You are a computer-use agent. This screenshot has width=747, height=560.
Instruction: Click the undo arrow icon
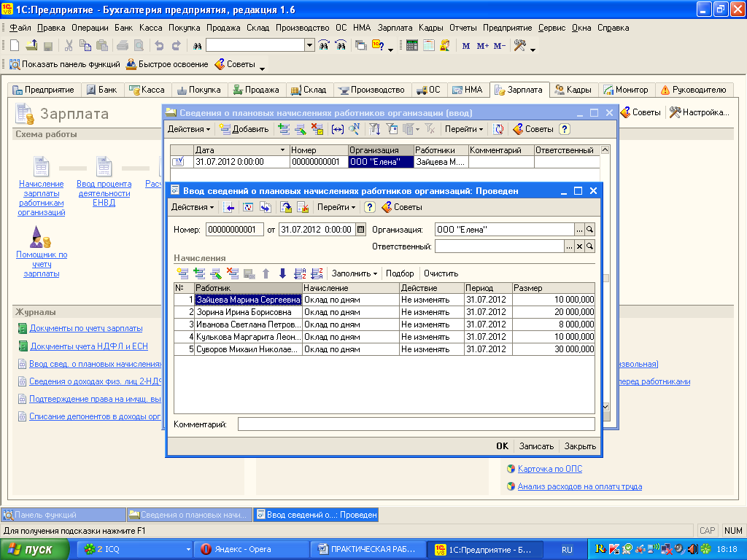click(159, 46)
